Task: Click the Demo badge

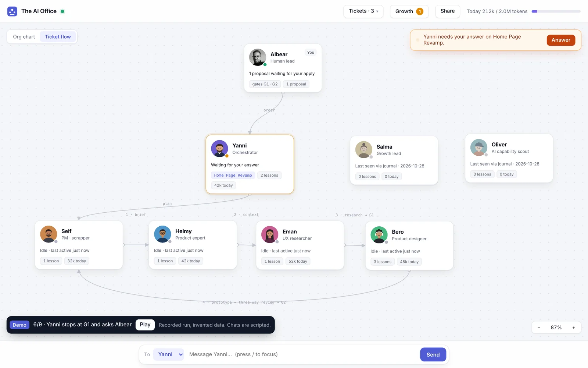Action: coord(19,325)
